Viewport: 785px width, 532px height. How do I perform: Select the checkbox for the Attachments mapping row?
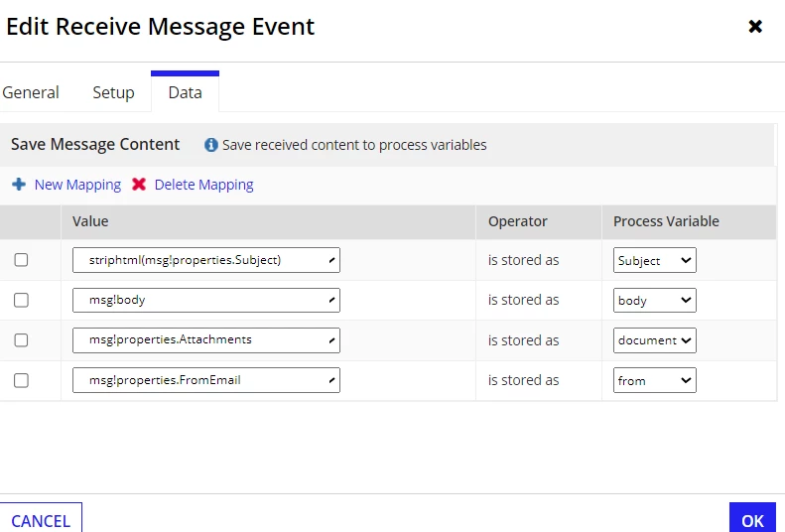coord(21,340)
